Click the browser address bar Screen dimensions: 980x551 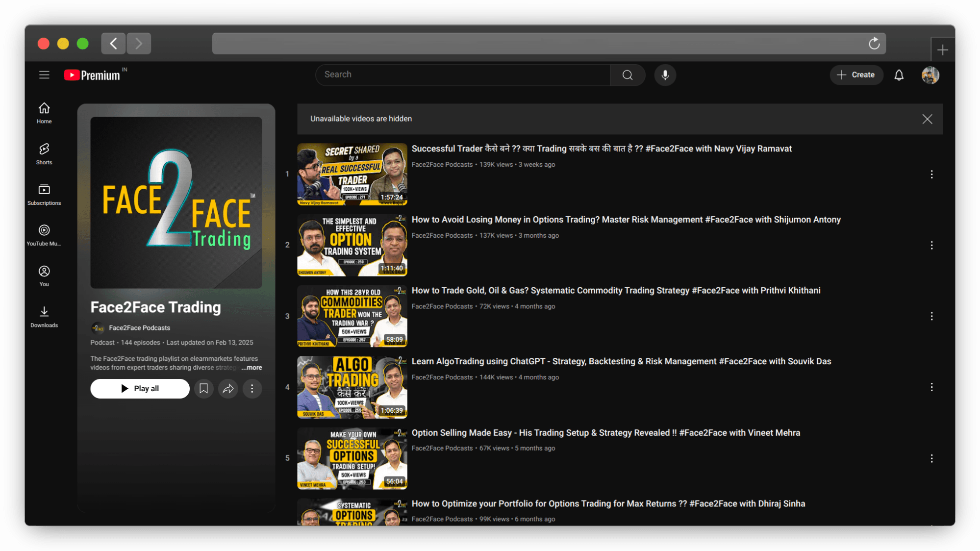(x=549, y=44)
